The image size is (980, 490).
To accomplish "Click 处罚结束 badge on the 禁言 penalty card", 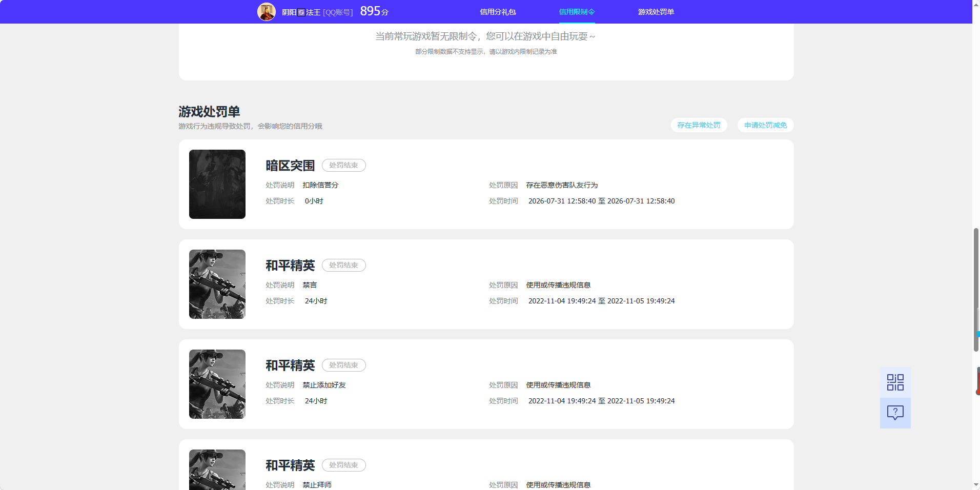I will pyautogui.click(x=343, y=265).
